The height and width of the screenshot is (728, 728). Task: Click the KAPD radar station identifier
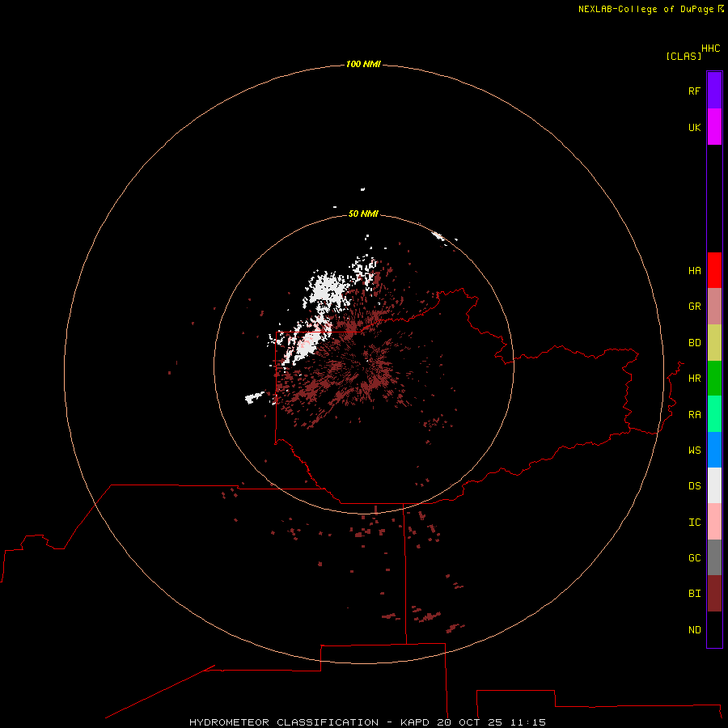point(415,722)
